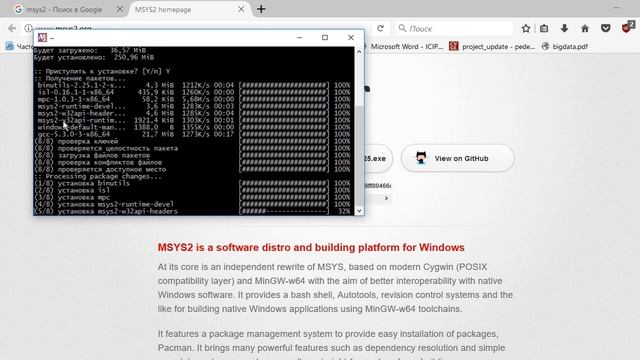Reload the page with the refresh icon
The image size is (640, 360).
(380, 28)
